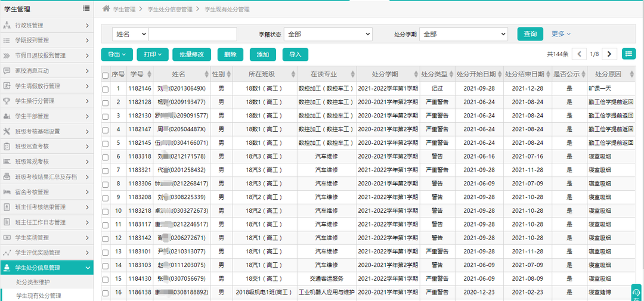Open column settings list icon at right

628,54
